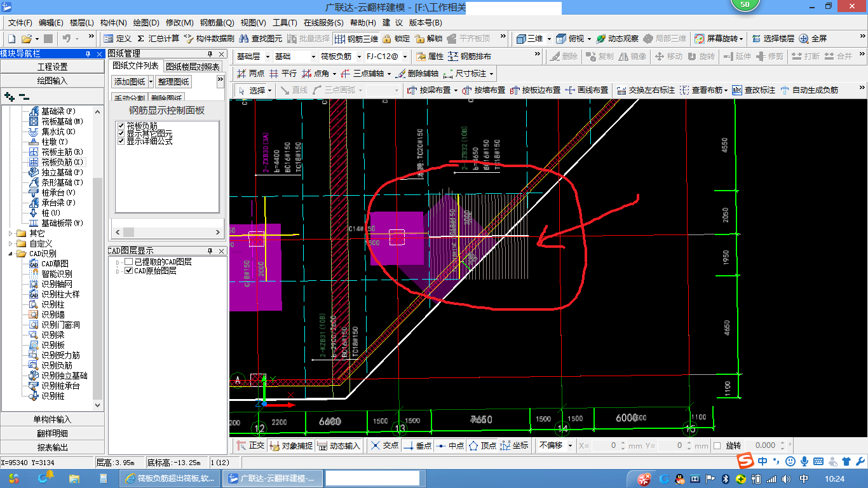Viewport: 868px width, 488px height.
Task: Click 单构件输入 navigation button
Action: pyautogui.click(x=52, y=419)
